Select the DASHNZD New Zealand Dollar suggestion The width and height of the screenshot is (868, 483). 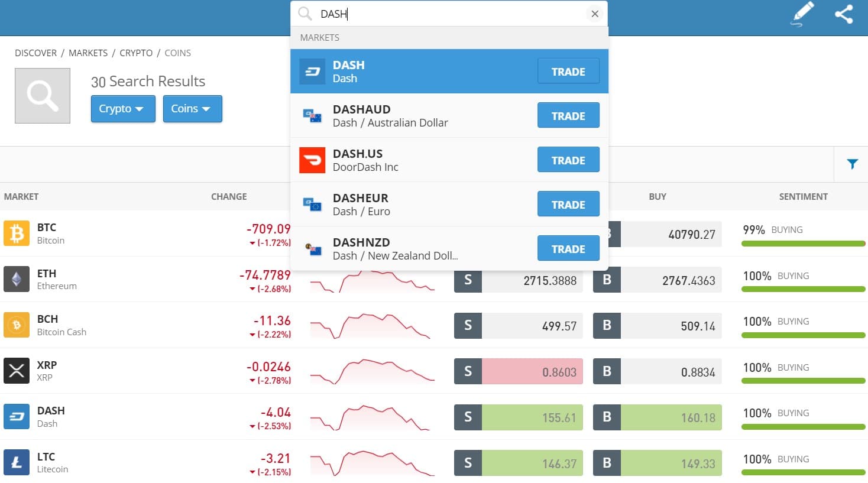[449, 249]
